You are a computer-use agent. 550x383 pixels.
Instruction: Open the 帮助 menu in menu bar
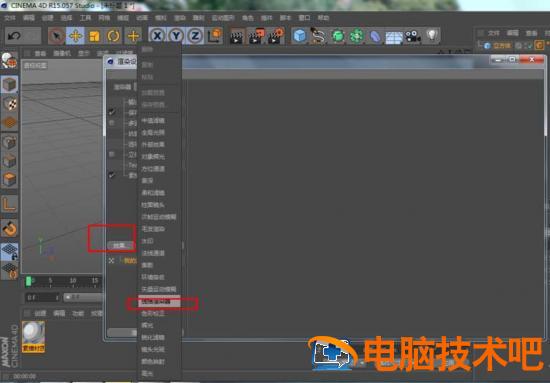click(323, 18)
